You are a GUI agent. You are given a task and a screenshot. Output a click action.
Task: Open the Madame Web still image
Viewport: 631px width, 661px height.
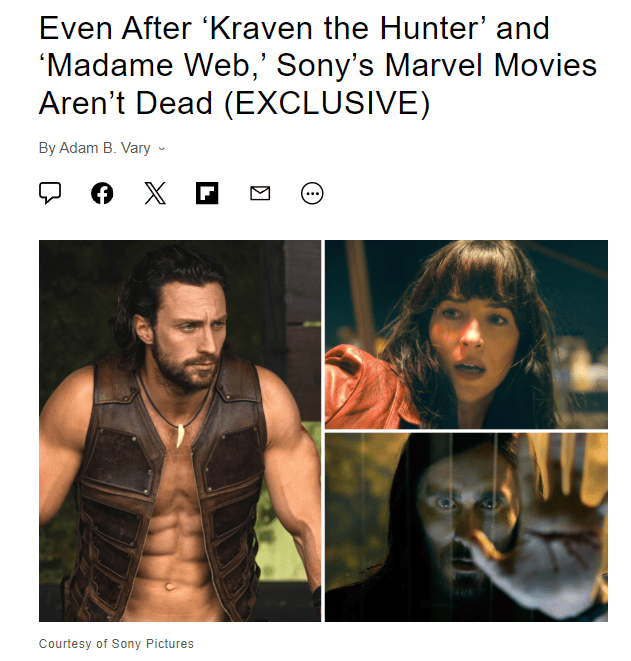click(x=466, y=334)
